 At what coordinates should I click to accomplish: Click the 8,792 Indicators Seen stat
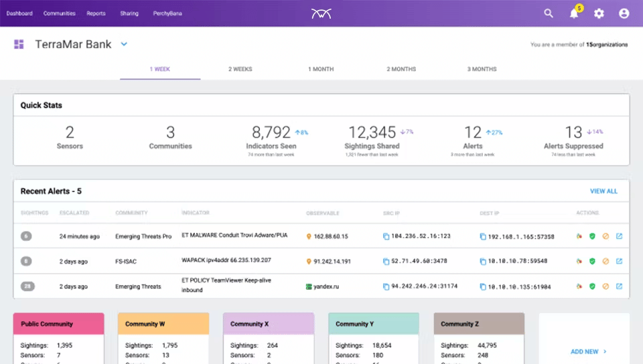pyautogui.click(x=271, y=141)
